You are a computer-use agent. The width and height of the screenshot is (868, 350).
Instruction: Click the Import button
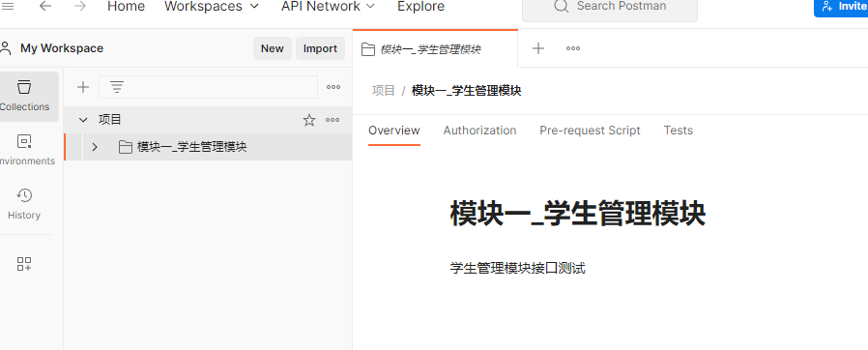(x=320, y=48)
